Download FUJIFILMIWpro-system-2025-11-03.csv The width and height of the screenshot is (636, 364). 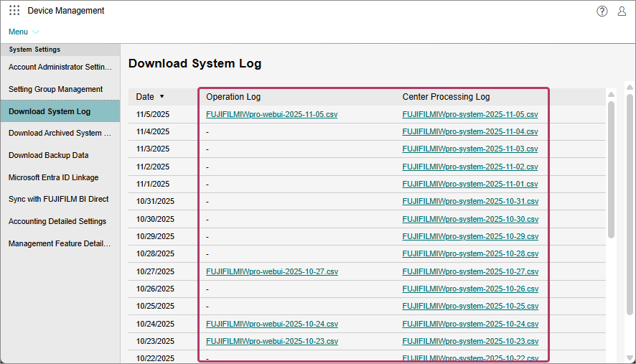tap(470, 149)
